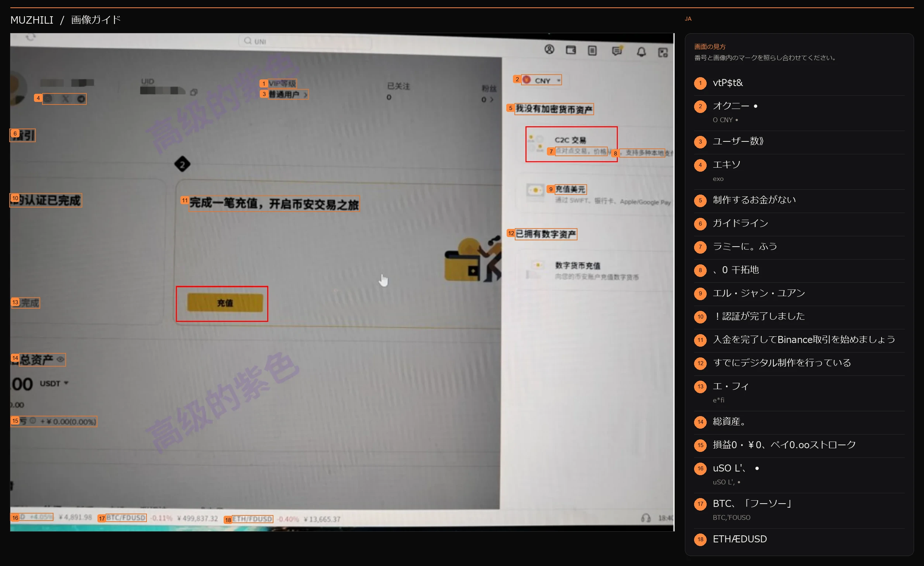Click the yellow 充值 button

225,303
